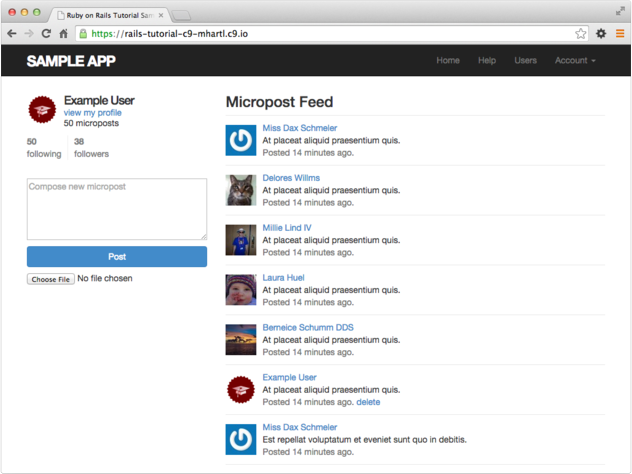Go to browser home icon
This screenshot has width=632, height=474.
click(63, 33)
